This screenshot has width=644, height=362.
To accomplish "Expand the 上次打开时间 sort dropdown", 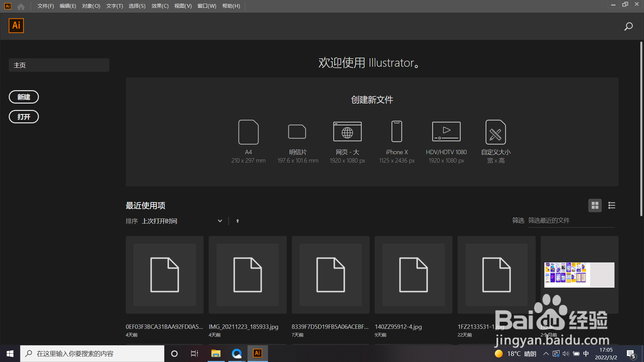I will tap(182, 221).
